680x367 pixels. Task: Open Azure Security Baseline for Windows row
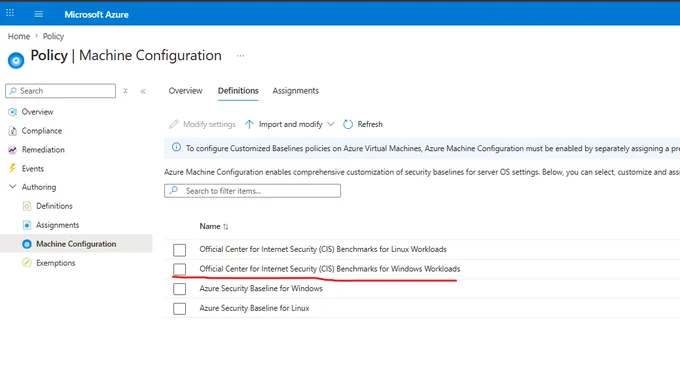[261, 288]
